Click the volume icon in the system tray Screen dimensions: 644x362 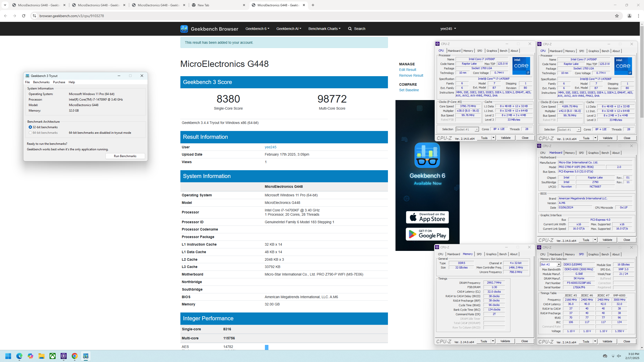click(x=619, y=356)
